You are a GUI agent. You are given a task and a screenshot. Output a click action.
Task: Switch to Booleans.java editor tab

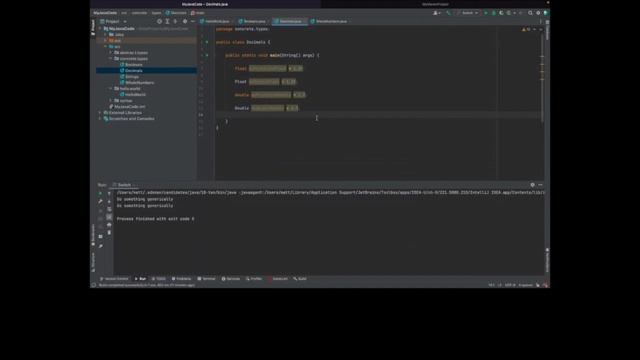253,21
